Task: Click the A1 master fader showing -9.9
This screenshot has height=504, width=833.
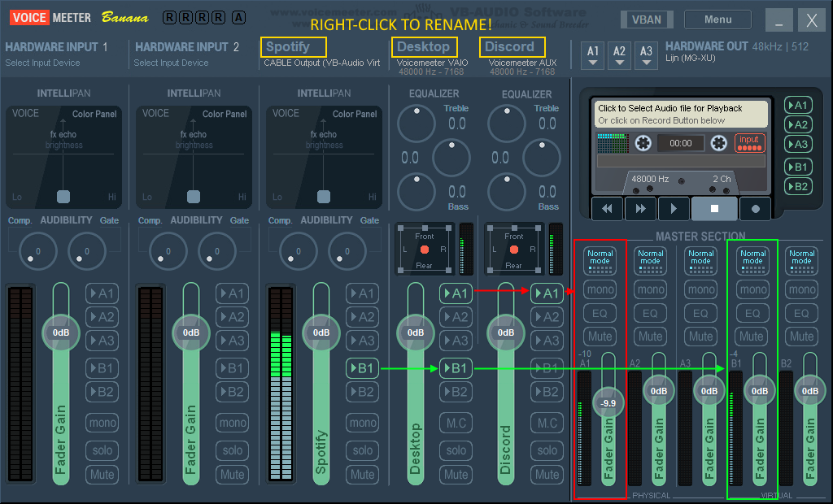Action: (608, 403)
